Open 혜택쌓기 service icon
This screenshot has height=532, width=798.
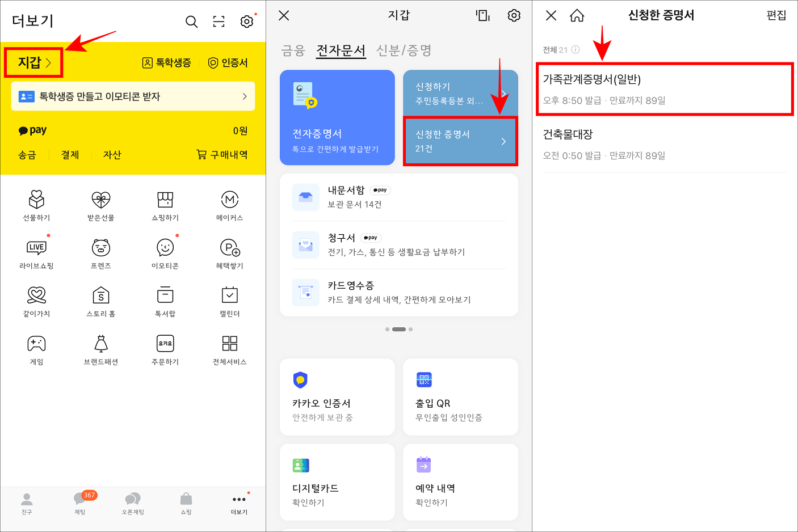[229, 254]
